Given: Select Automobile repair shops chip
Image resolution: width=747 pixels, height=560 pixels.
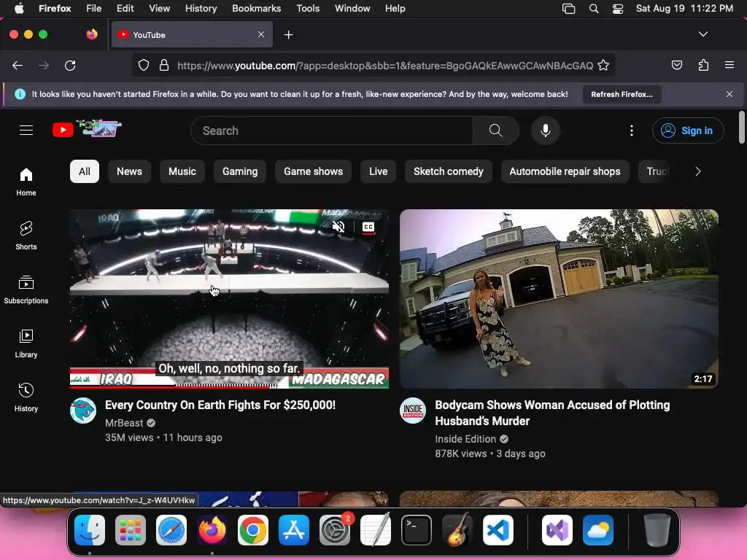Looking at the screenshot, I should click(x=565, y=171).
